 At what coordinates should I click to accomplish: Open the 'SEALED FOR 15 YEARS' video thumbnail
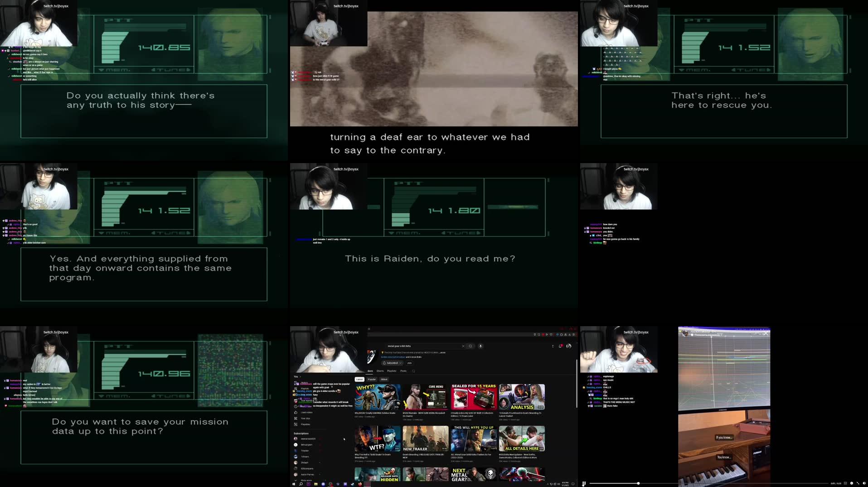click(474, 397)
